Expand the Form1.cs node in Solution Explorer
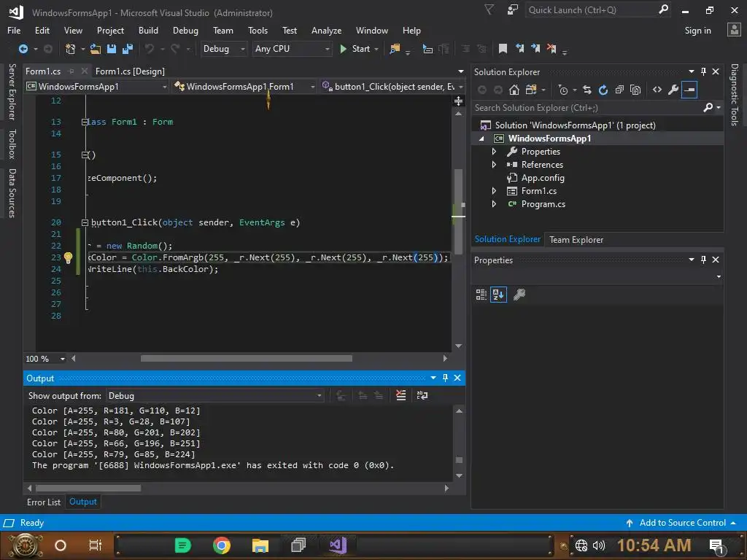The image size is (747, 560). [x=494, y=191]
